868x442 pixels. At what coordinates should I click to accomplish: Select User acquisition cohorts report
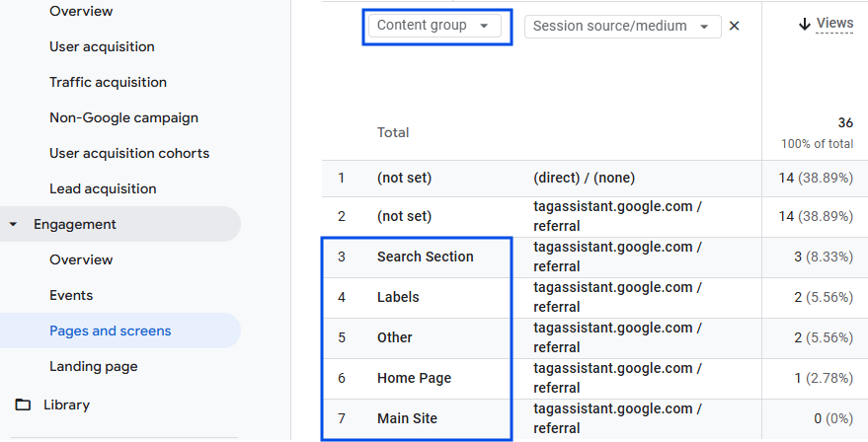pos(129,154)
